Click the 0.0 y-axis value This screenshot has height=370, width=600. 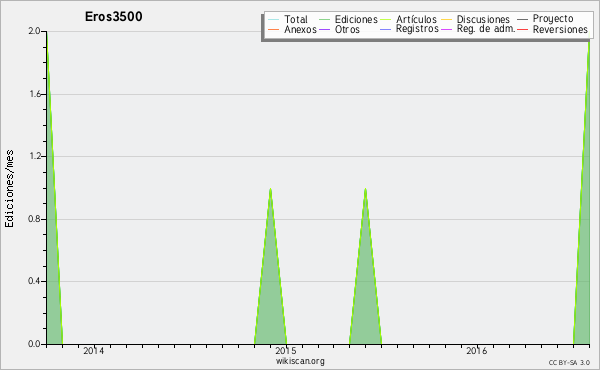(x=34, y=344)
